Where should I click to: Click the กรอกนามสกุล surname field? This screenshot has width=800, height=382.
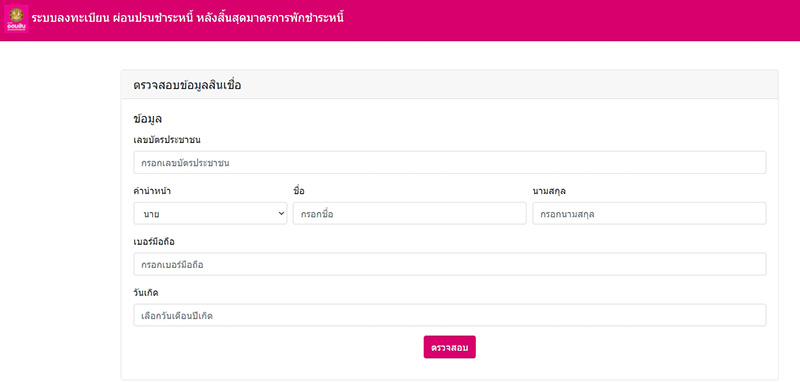click(x=649, y=213)
